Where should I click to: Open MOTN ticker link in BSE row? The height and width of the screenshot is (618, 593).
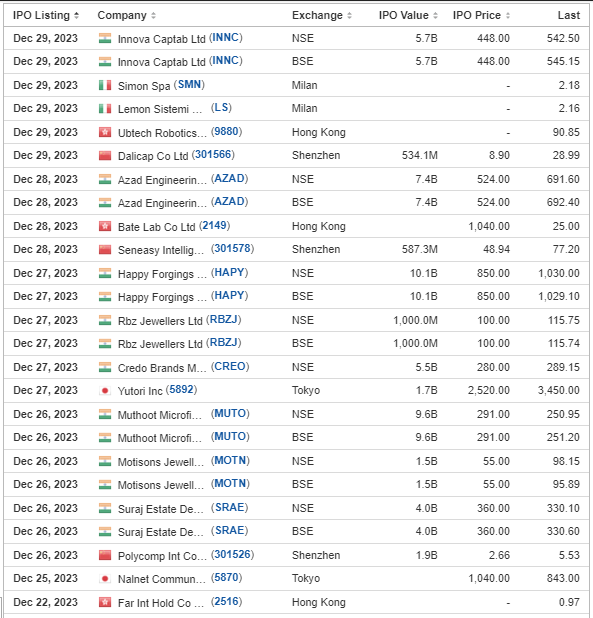[230, 484]
